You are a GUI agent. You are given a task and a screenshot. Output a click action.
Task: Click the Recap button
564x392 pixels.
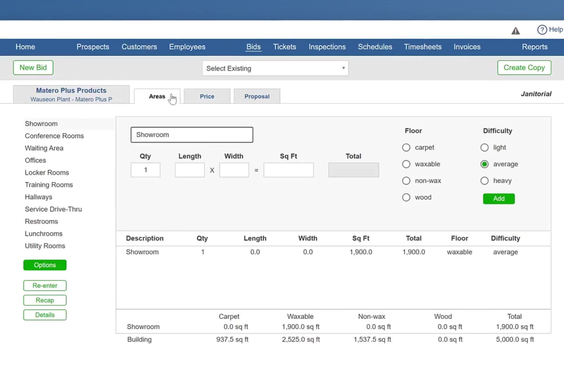(x=45, y=300)
